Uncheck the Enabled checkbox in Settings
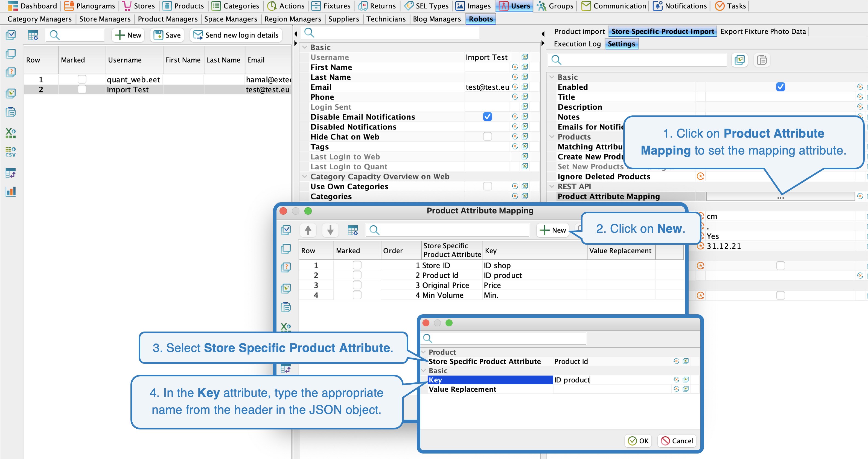The image size is (868, 459). pyautogui.click(x=780, y=87)
